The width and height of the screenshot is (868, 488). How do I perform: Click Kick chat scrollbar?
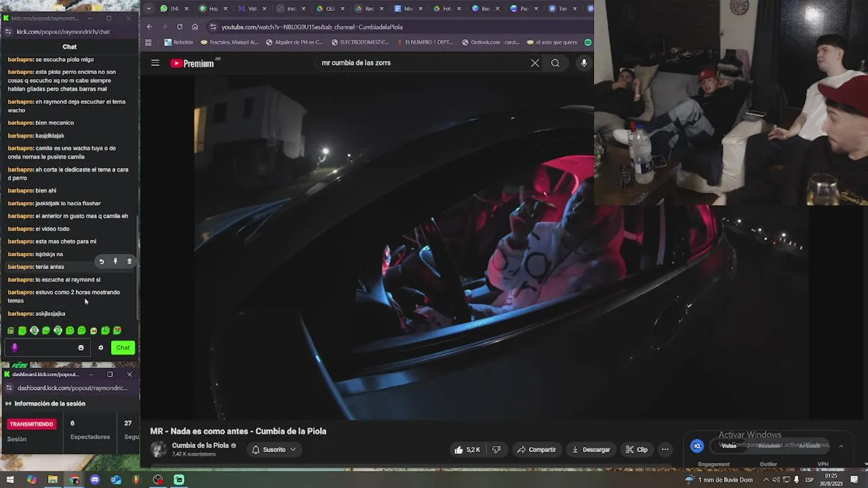pyautogui.click(x=138, y=268)
